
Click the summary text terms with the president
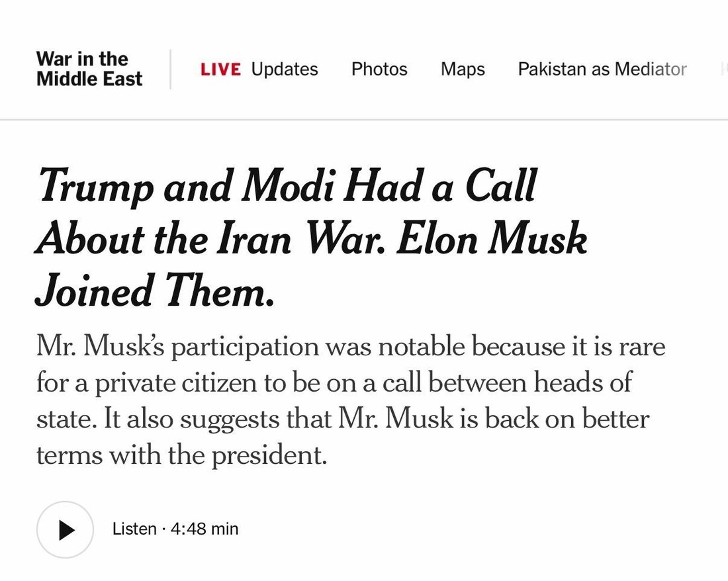181,455
